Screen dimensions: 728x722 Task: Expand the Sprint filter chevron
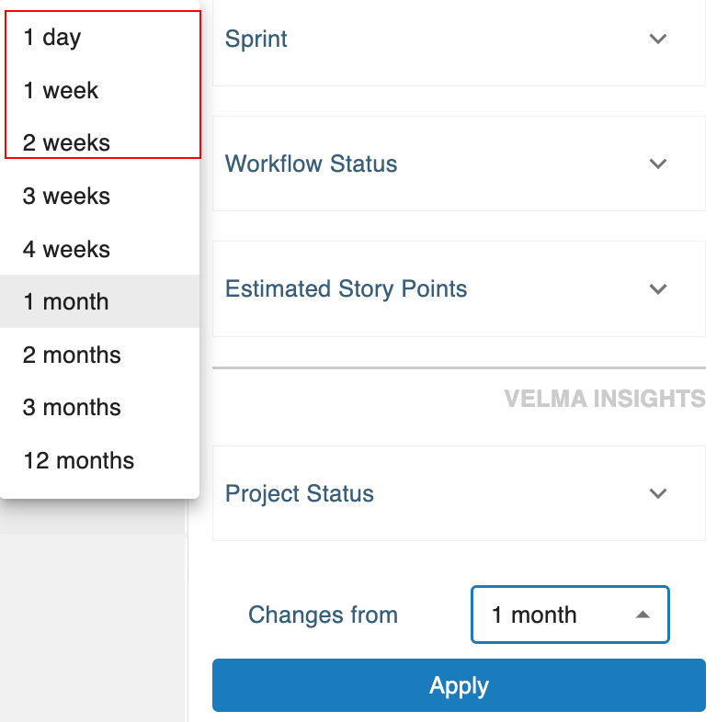click(657, 39)
